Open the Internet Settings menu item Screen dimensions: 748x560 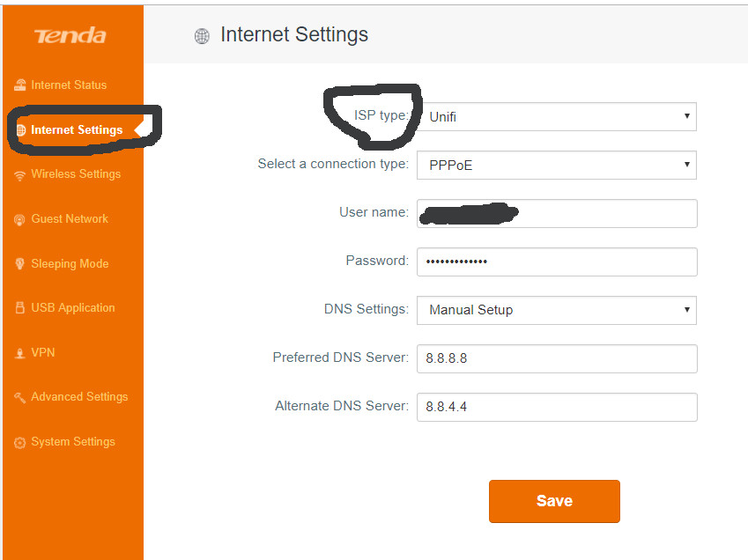[77, 130]
